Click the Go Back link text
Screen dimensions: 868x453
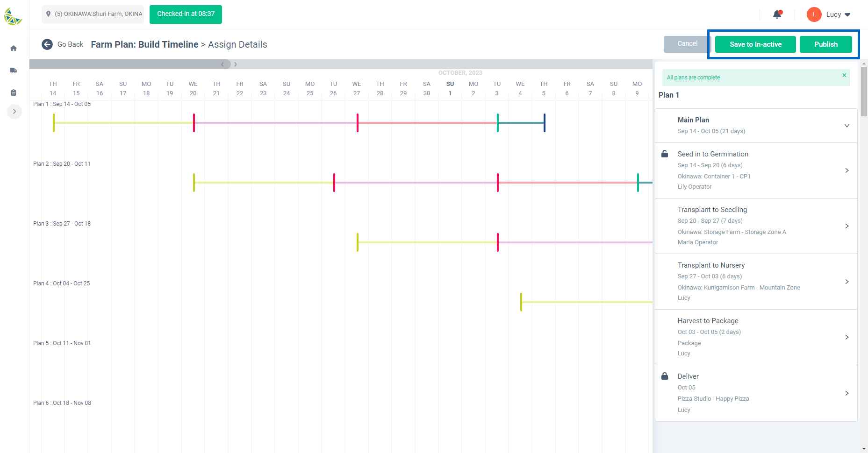tap(70, 44)
